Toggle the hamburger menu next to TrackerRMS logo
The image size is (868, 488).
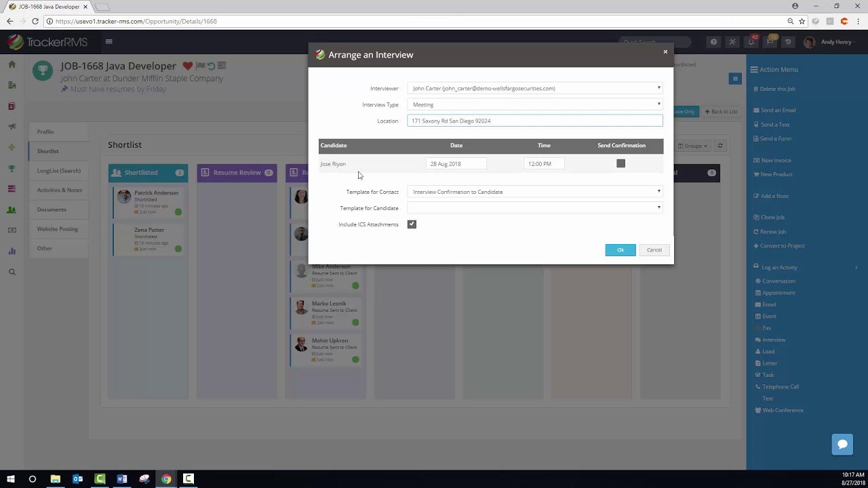[108, 42]
